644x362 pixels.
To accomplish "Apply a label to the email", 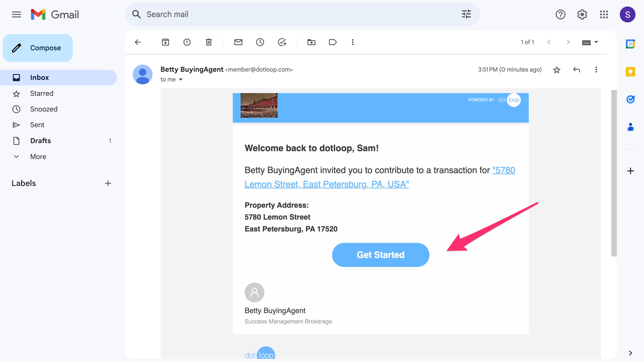I will (x=333, y=42).
